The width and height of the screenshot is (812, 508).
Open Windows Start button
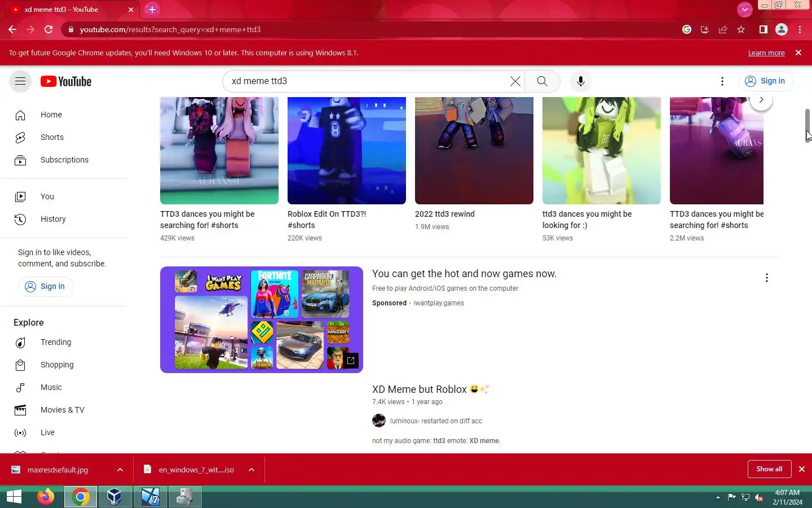click(x=14, y=497)
